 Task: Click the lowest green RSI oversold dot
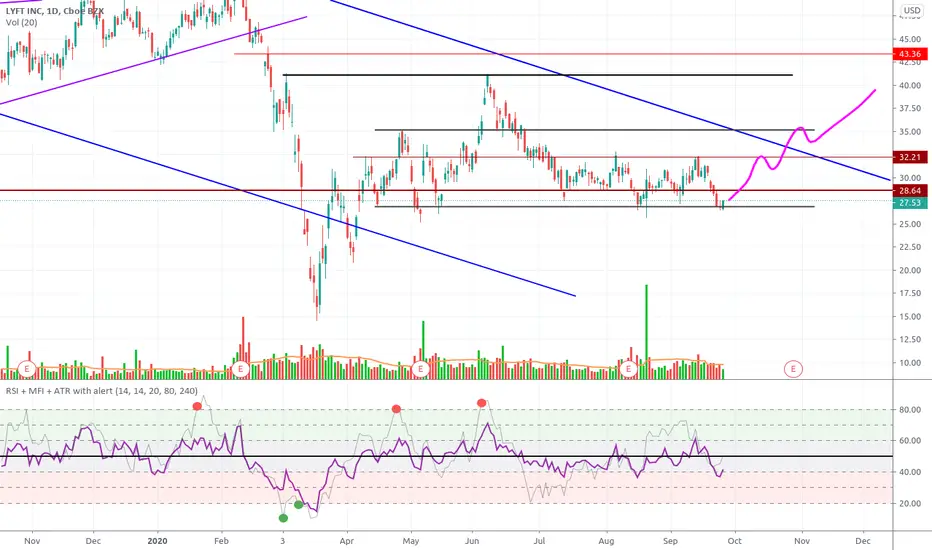[x=283, y=518]
